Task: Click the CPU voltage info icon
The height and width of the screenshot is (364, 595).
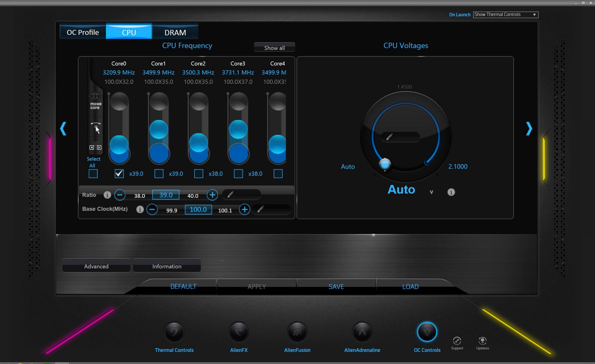Action: [x=451, y=192]
